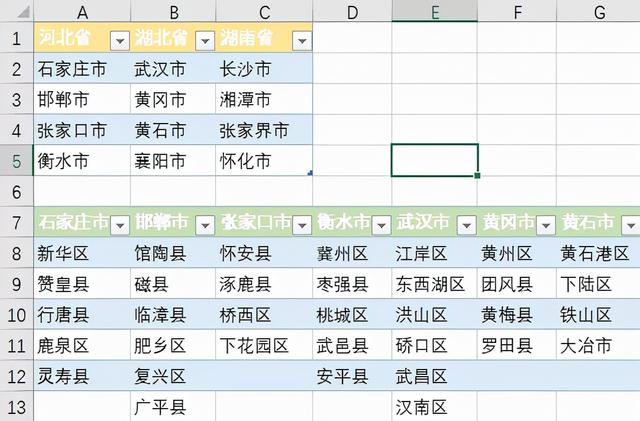
Task: Open the 邯郸市 header filter dropdown
Action: (x=205, y=225)
